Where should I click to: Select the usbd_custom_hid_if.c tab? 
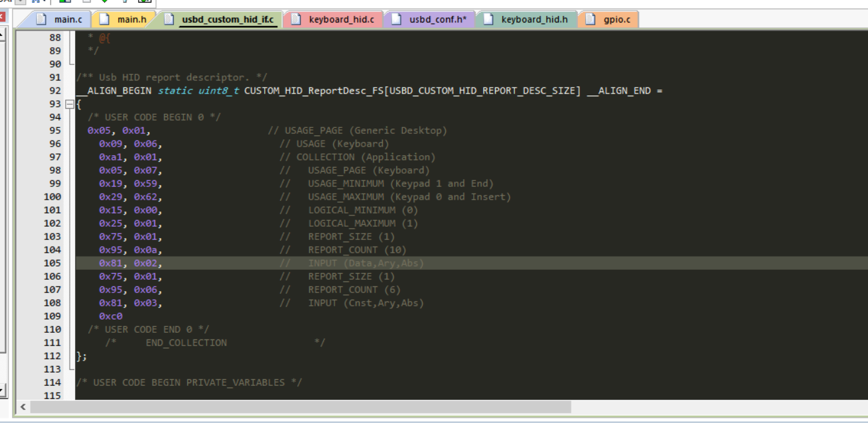click(x=220, y=19)
